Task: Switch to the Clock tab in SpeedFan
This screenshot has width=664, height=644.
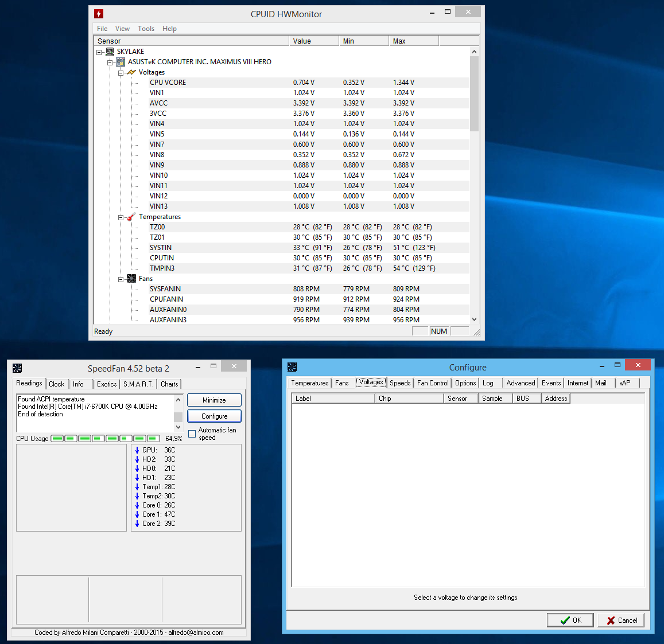Action: point(56,384)
